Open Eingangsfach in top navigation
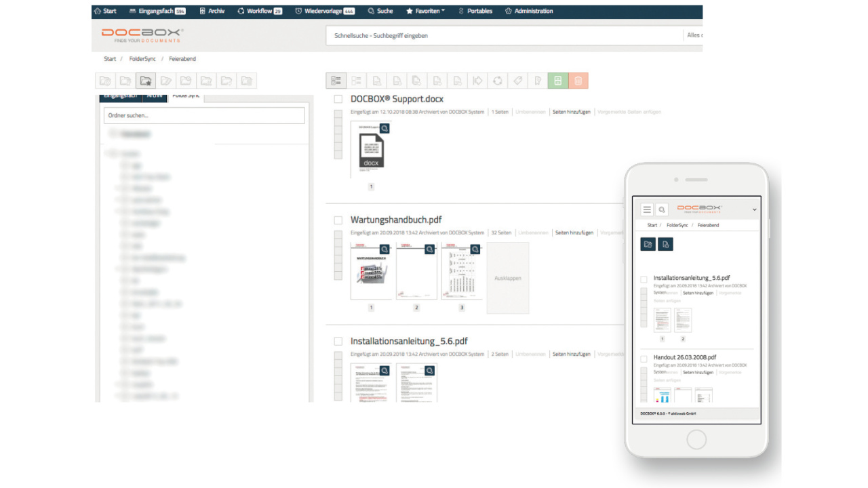Viewport: 868px width, 488px height. pos(157,11)
